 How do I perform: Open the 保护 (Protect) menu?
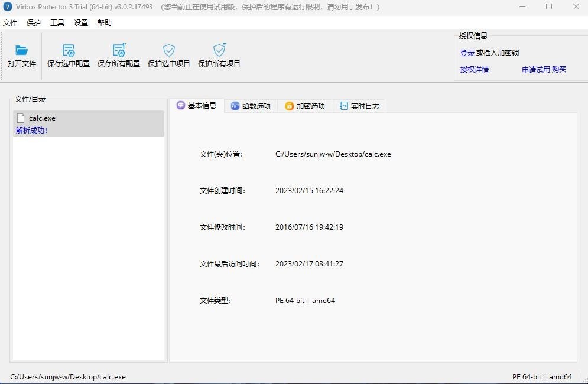click(34, 23)
